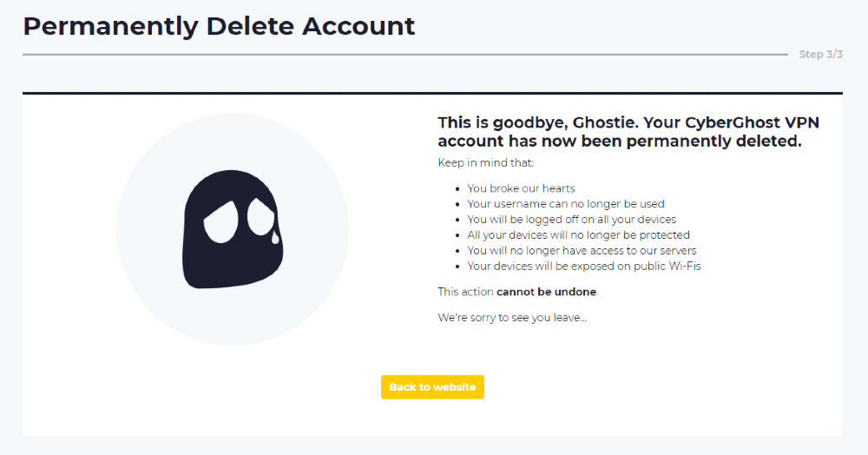Click the step progress bar line
This screenshot has height=455, width=868.
coord(405,54)
